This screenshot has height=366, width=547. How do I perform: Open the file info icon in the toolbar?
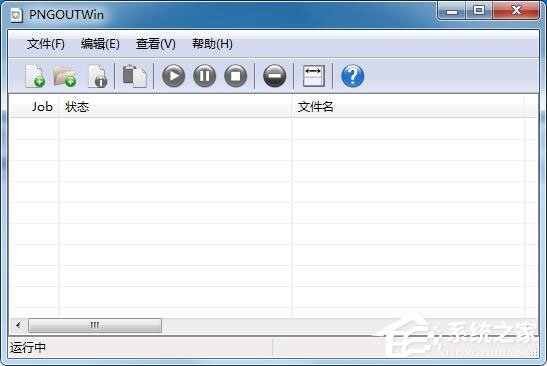coord(97,76)
